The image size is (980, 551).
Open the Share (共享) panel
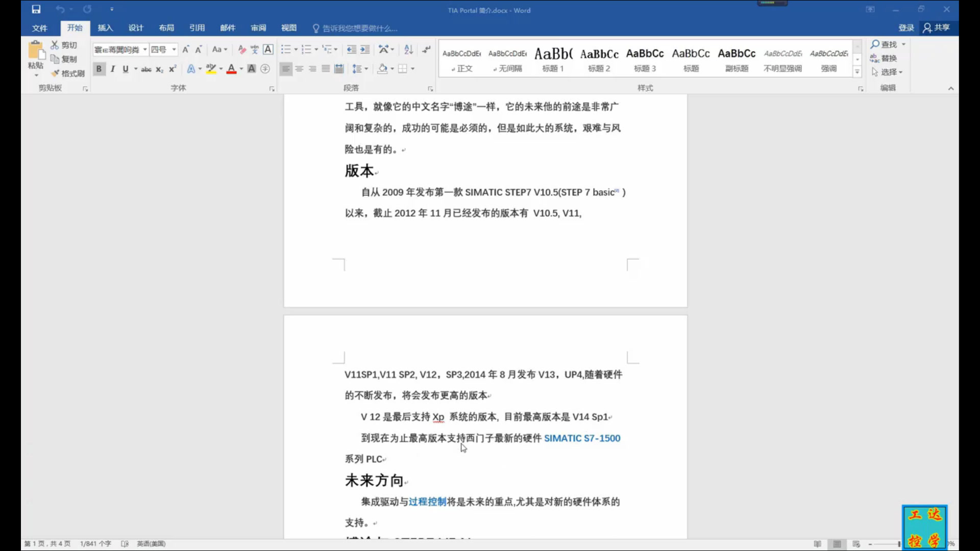tap(937, 28)
